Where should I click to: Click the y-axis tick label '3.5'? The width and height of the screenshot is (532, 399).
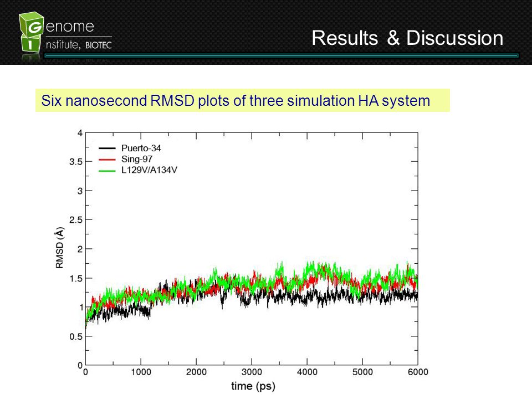[76, 162]
